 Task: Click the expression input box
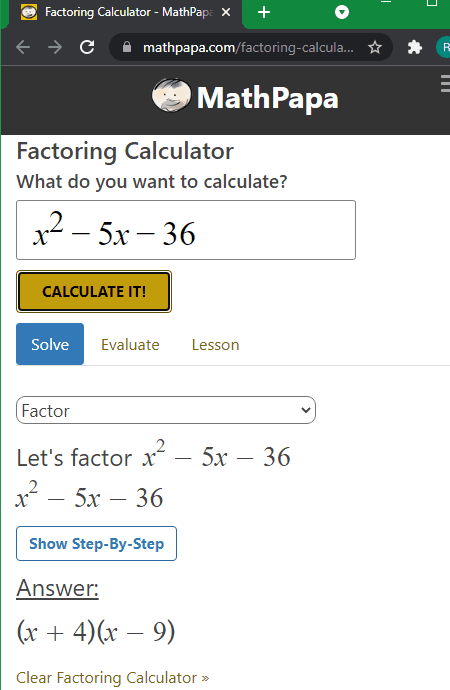click(x=186, y=230)
